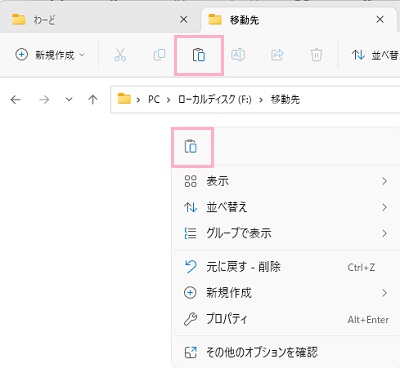The image size is (400, 368).
Task: Click PC in the address breadcrumb
Action: coord(154,99)
